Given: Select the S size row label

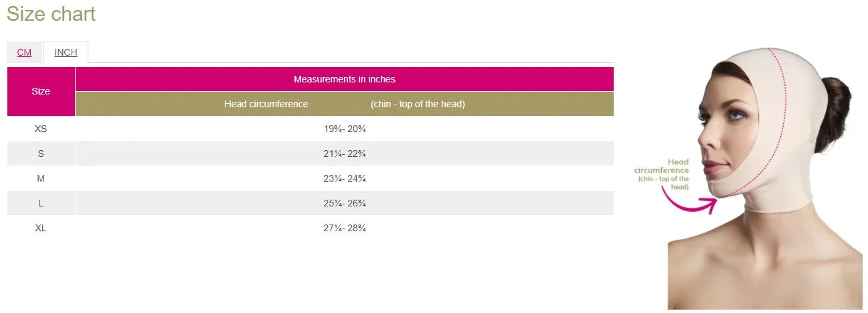Looking at the screenshot, I should tap(41, 153).
